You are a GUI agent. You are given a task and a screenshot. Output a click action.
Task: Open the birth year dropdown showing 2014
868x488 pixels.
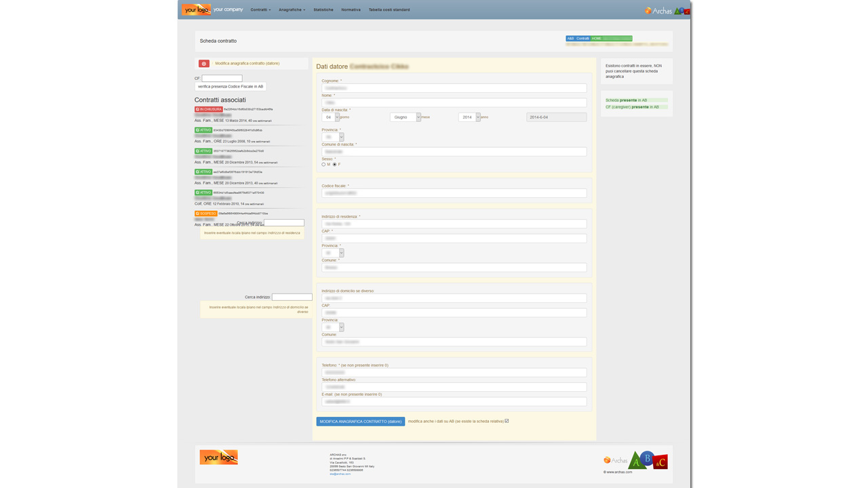(469, 117)
